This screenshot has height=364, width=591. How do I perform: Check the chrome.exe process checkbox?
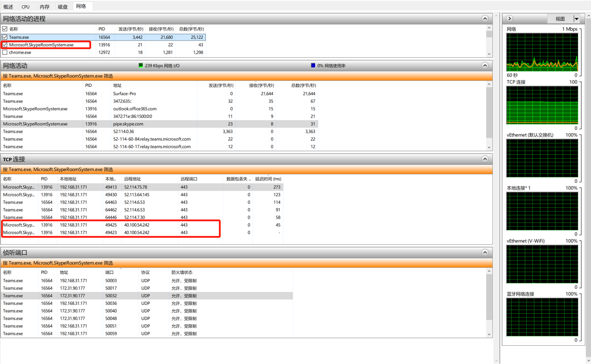5,52
